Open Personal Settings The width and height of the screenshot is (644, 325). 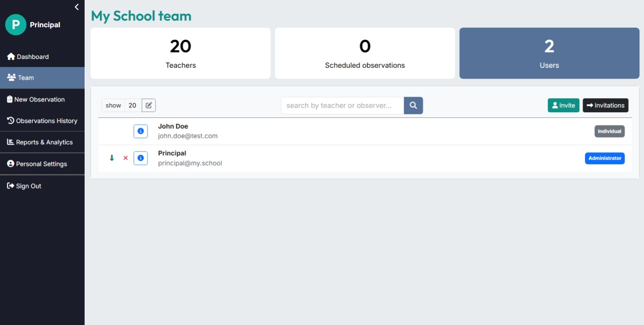tap(42, 164)
